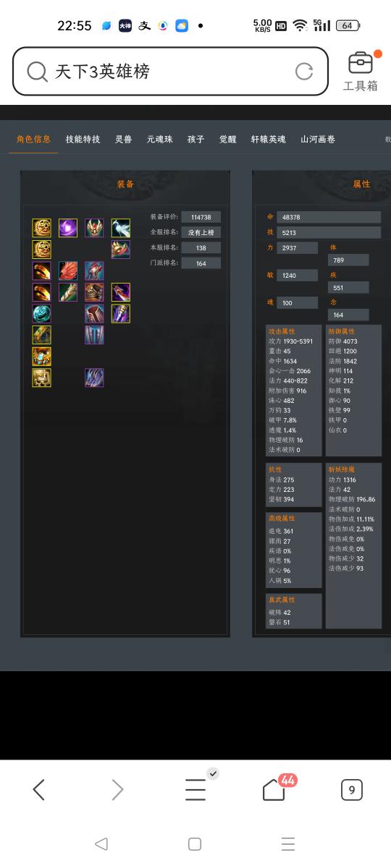The height and width of the screenshot is (868, 391).
Task: Open browser home button with badge 44
Action: coord(274,789)
